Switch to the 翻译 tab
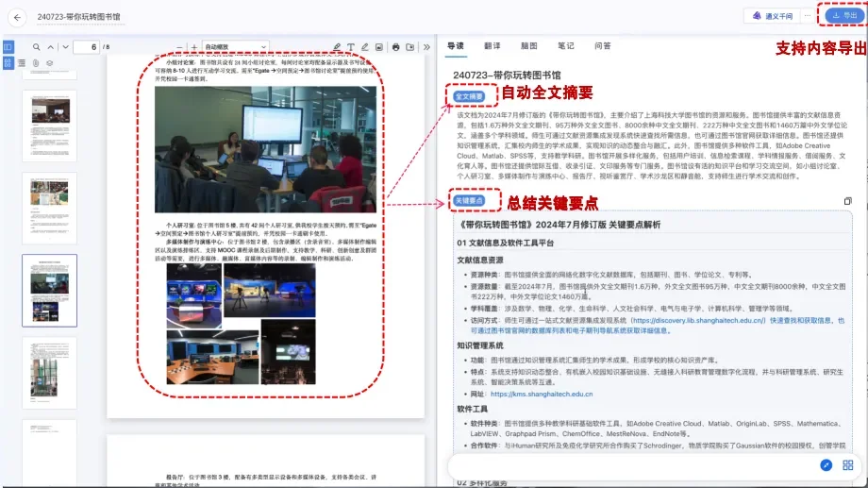868x488 pixels. coord(492,45)
